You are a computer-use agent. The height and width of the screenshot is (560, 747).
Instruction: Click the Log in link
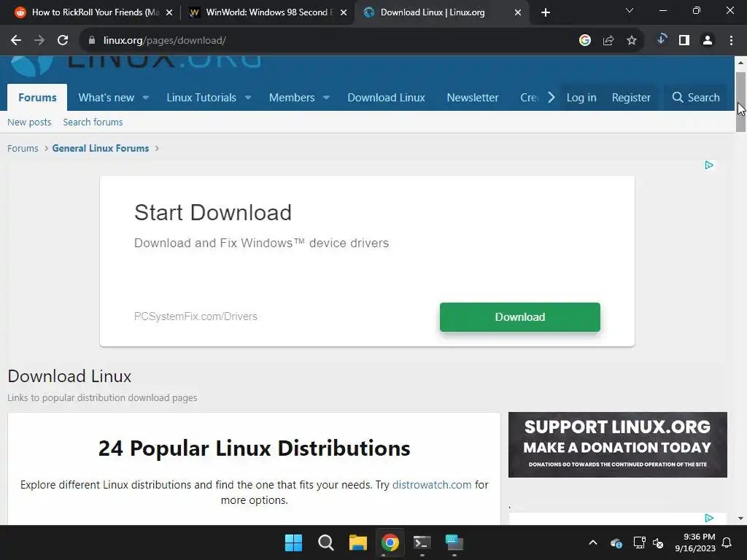(x=581, y=98)
